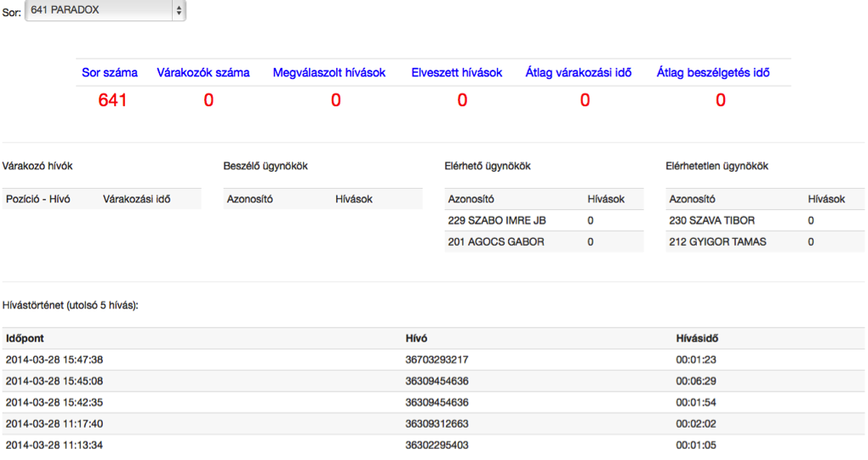Select agent 229 SZABO IMRE JB row
Screen dimensions: 868x460
[544, 220]
